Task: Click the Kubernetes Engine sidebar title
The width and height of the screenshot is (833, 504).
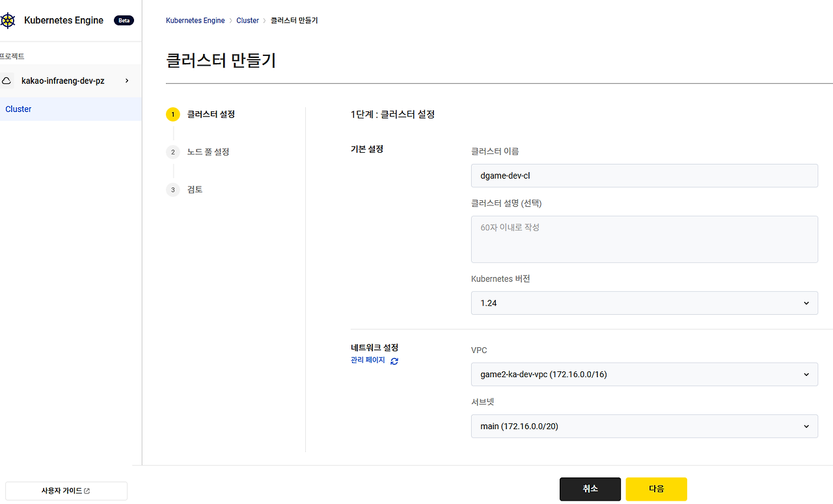Action: (x=64, y=21)
